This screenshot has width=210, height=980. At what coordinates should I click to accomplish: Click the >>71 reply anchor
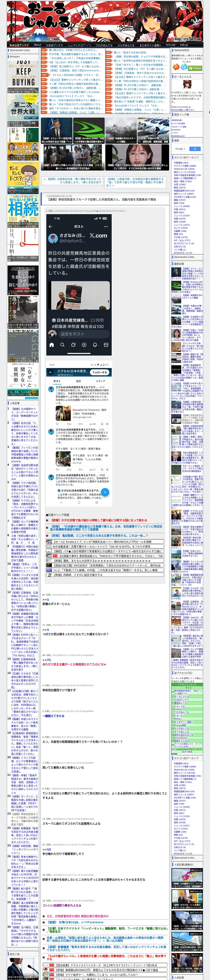click(46, 660)
